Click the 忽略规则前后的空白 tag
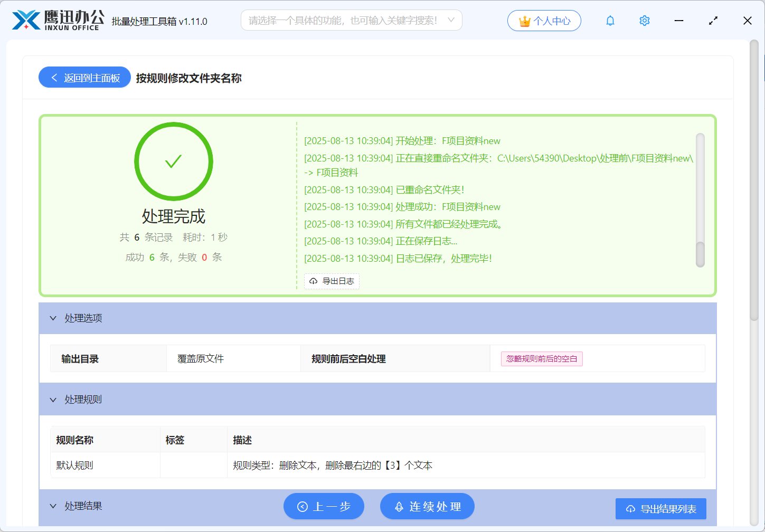The height and width of the screenshot is (532, 765). point(542,359)
